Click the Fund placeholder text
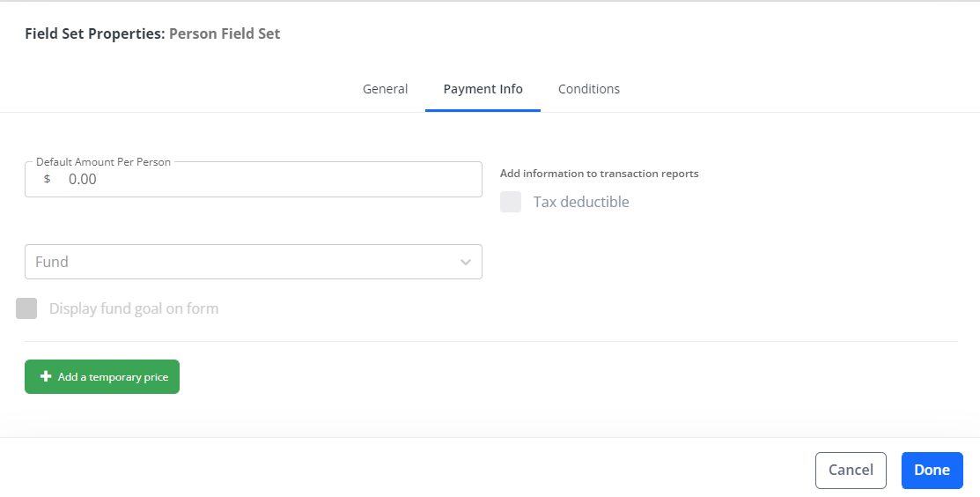 tap(52, 262)
